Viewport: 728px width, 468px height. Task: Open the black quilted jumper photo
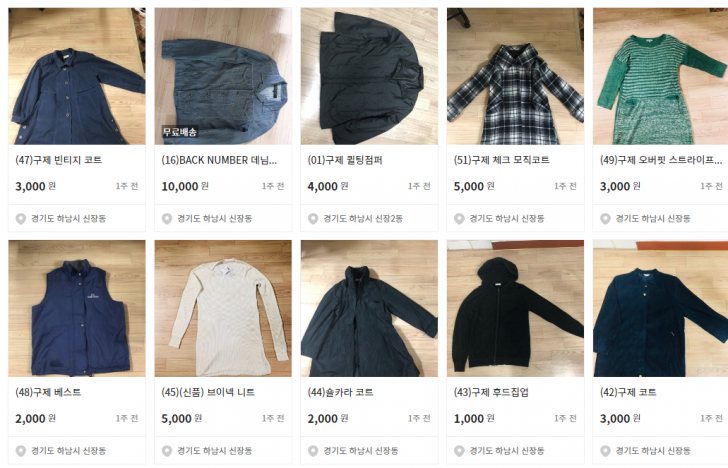click(x=369, y=76)
